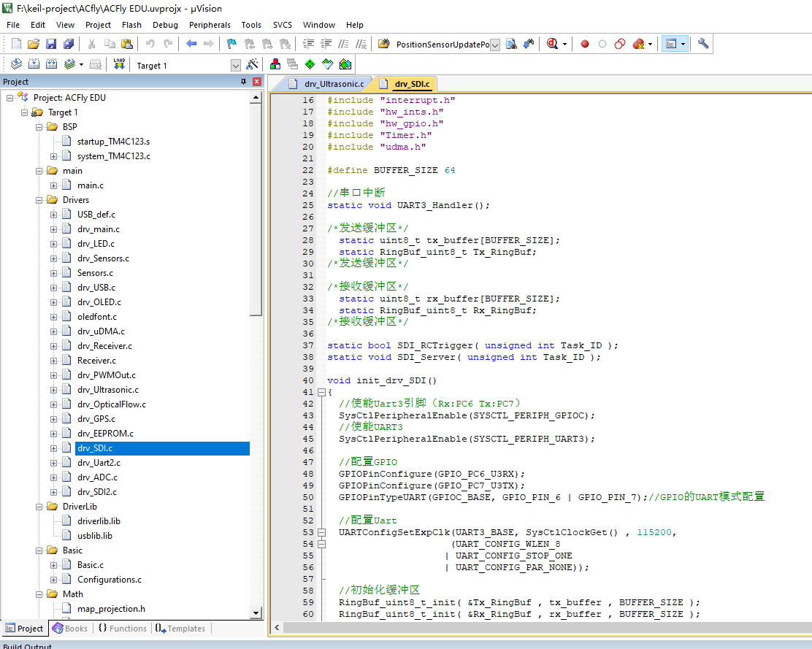Click the Manage Run-Time Environment green diamond icon
This screenshot has width=812, height=649.
(x=310, y=64)
